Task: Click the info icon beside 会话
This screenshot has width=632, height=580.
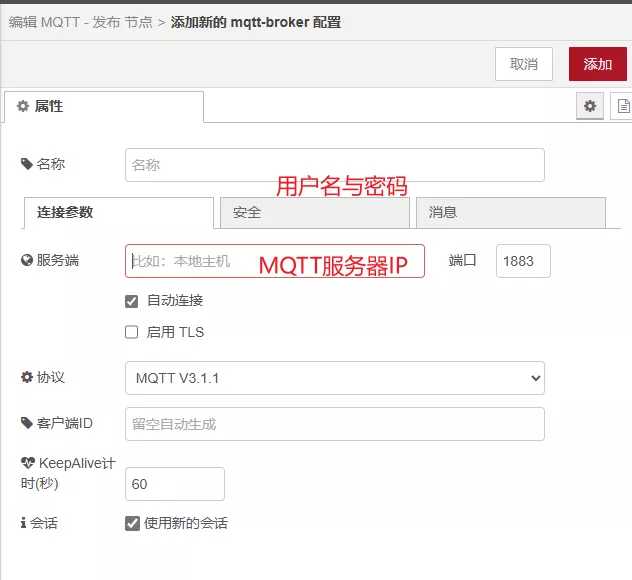Action: click(x=24, y=523)
